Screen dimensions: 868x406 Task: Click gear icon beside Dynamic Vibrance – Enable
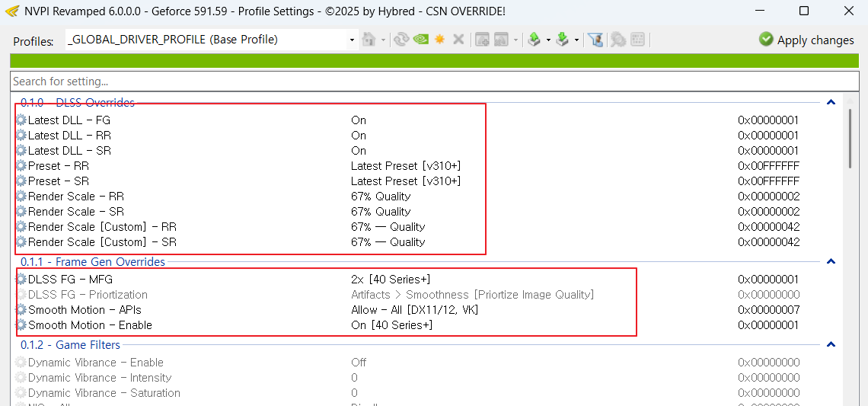21,363
